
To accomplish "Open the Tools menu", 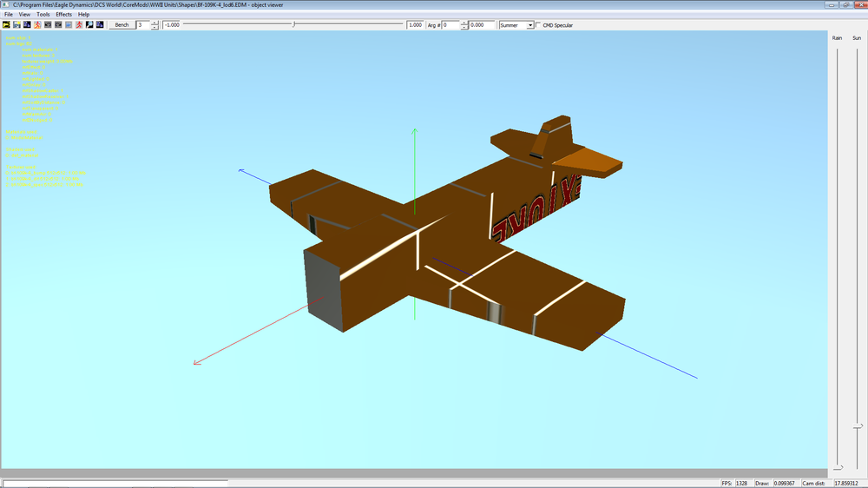I will (43, 15).
